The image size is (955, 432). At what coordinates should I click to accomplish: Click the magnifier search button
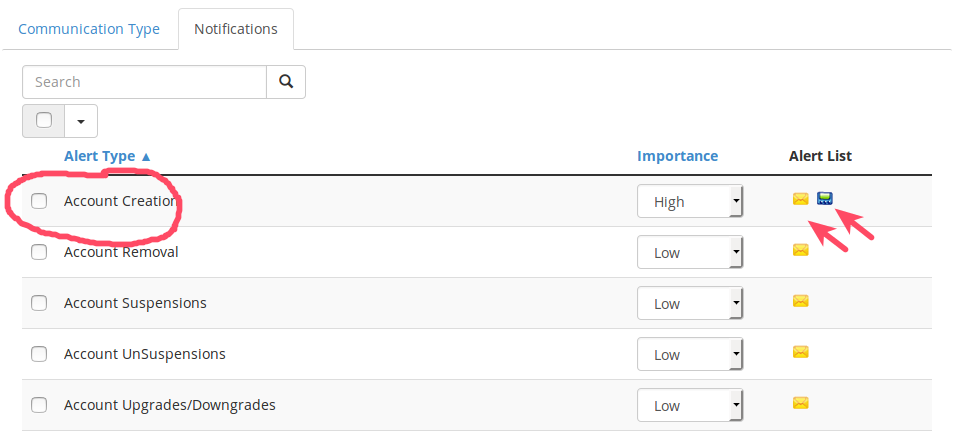pyautogui.click(x=286, y=82)
